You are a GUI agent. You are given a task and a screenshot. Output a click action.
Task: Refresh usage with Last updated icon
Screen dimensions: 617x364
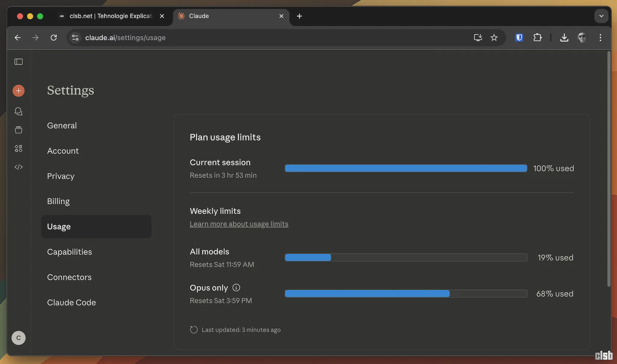tap(194, 330)
